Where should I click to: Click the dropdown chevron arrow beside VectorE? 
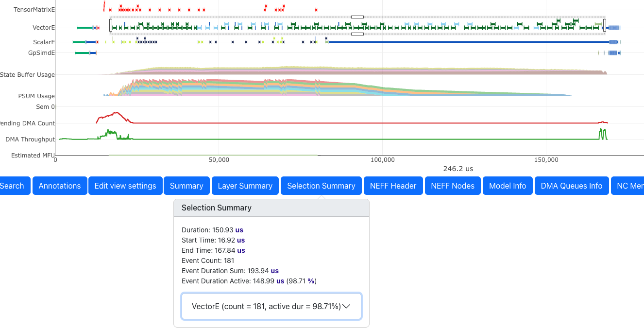coord(346,306)
